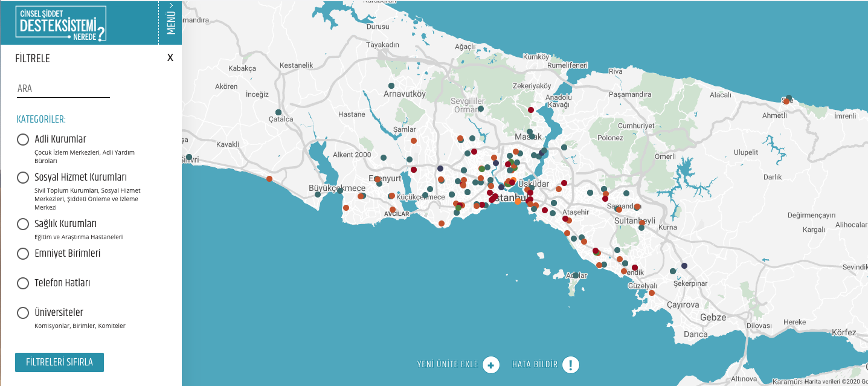Click the orange marker below Güzelyalı
Viewport: 868px width, 386px height.
652,293
